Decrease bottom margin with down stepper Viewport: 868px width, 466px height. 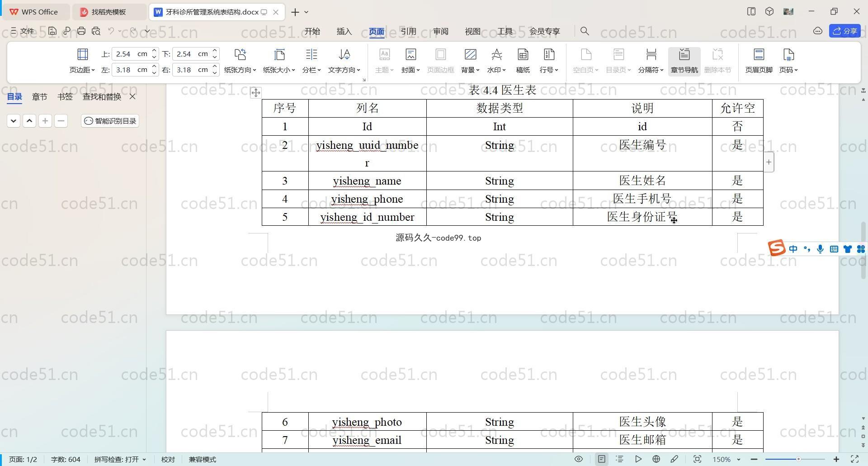pos(215,57)
